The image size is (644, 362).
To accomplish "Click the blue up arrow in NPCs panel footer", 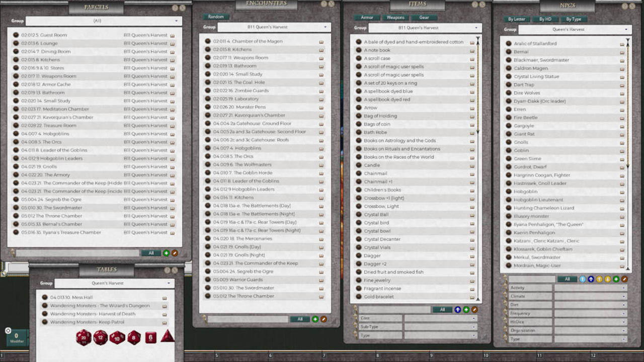I will pyautogui.click(x=591, y=279).
